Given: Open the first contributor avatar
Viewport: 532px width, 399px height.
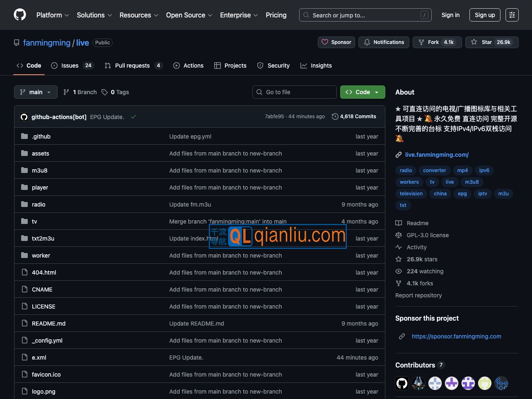Looking at the screenshot, I should click(x=402, y=383).
